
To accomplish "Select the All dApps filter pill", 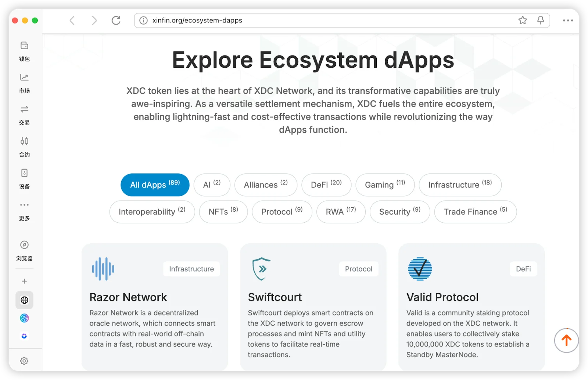I will click(x=155, y=185).
